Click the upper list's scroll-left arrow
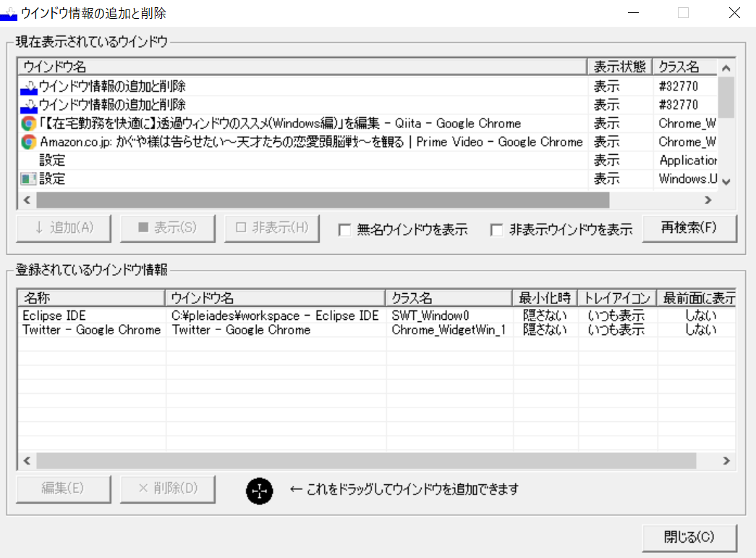Image resolution: width=756 pixels, height=558 pixels. pyautogui.click(x=27, y=200)
